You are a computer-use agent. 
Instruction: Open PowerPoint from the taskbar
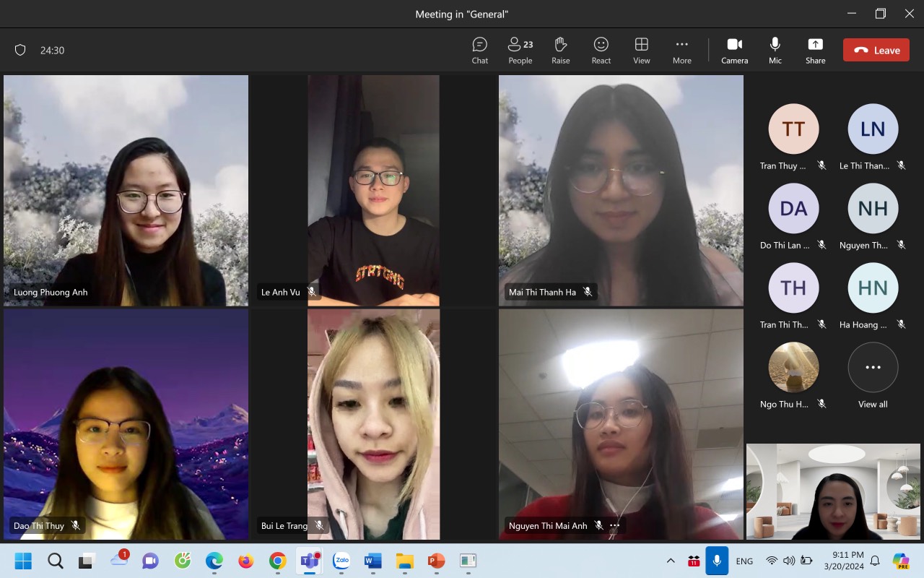[436, 561]
